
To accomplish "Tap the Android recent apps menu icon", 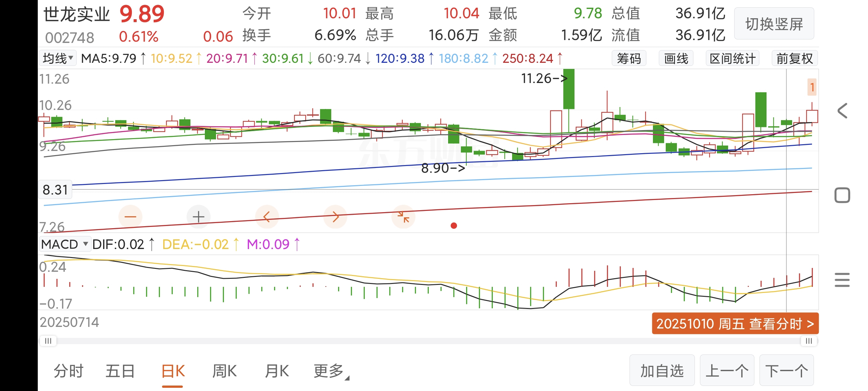I will 842,280.
